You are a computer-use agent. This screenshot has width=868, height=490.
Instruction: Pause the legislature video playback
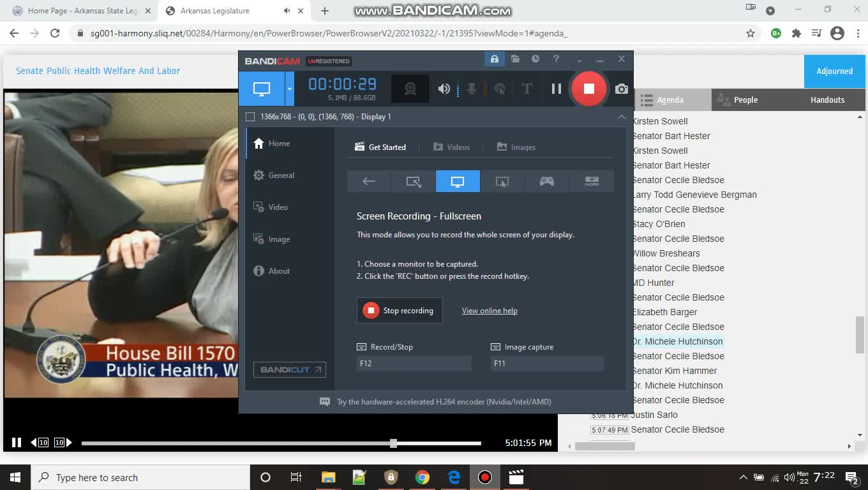[x=17, y=442]
